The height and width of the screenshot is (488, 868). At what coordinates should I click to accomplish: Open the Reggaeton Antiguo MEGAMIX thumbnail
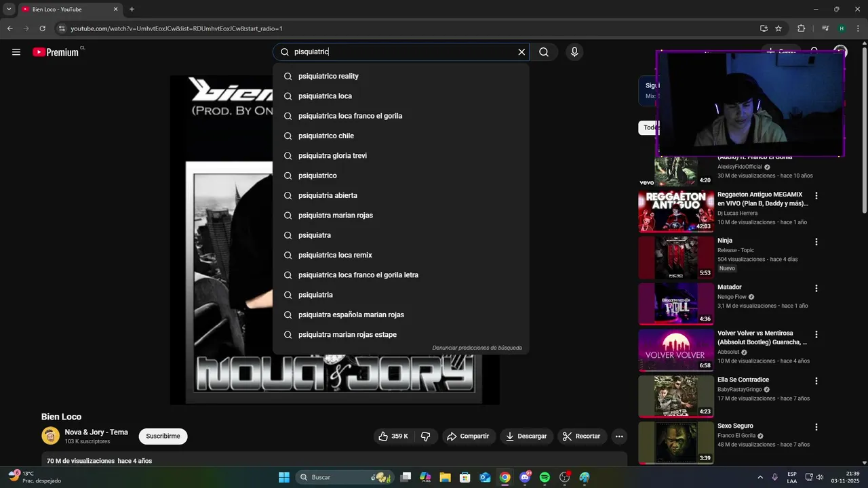pos(676,211)
